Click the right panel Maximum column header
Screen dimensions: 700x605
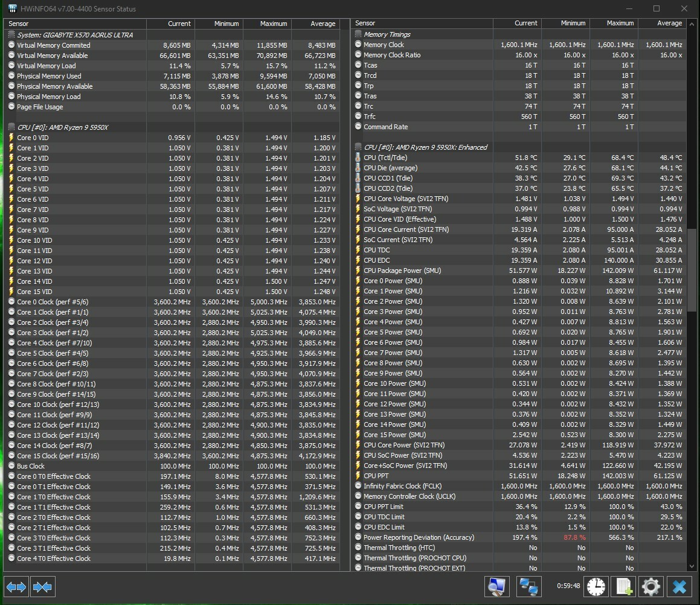coord(614,23)
